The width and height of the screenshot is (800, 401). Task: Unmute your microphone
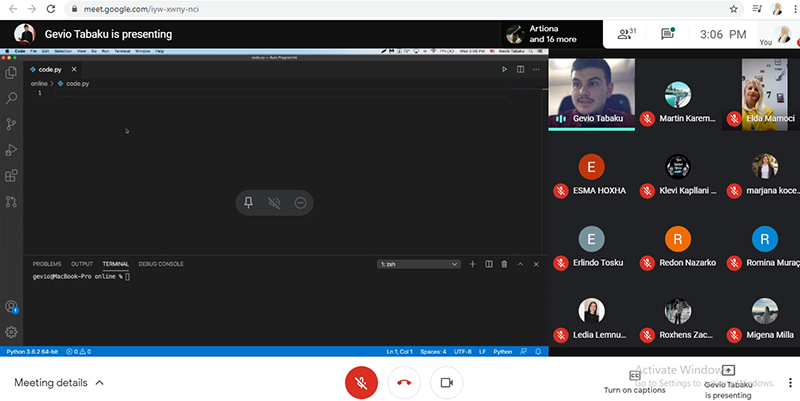[x=361, y=382]
